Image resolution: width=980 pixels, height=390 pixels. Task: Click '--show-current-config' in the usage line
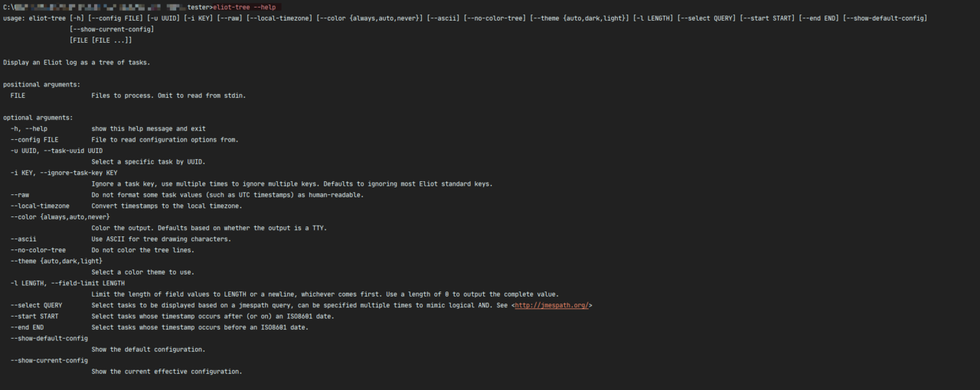(x=111, y=29)
